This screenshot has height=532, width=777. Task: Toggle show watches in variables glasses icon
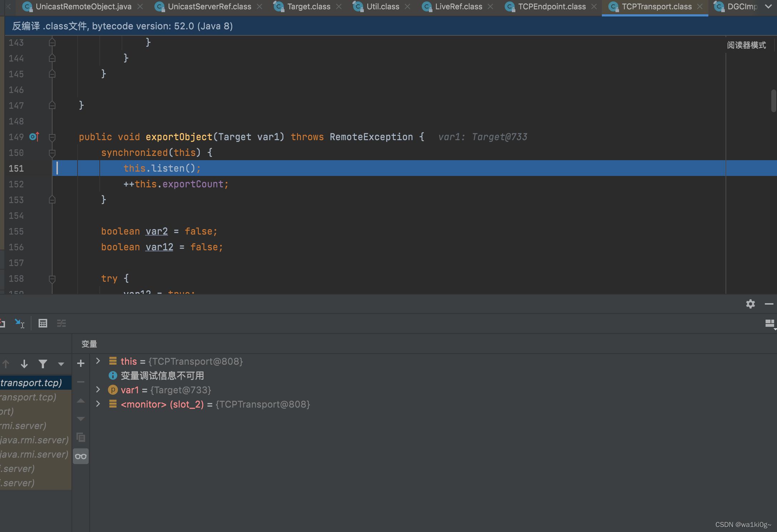81,456
